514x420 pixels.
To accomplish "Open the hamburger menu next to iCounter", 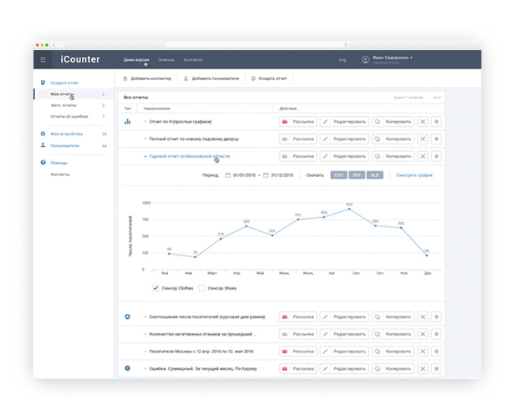I will pos(43,59).
